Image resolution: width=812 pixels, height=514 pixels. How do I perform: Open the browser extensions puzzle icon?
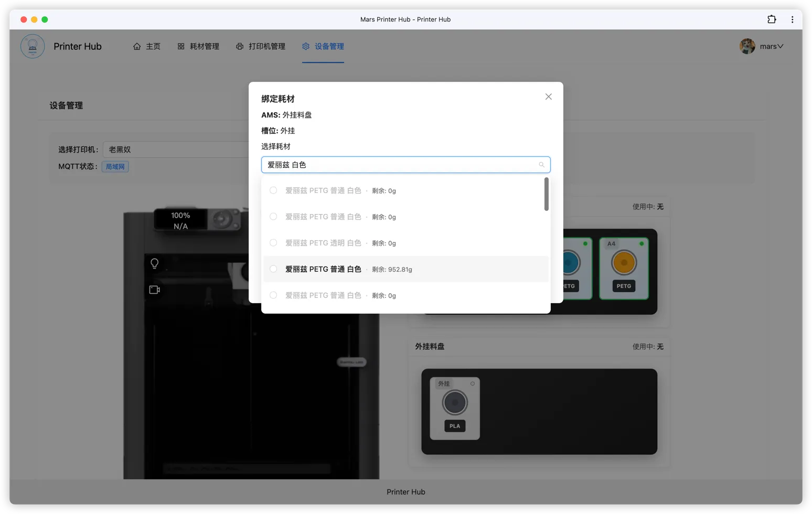(771, 19)
